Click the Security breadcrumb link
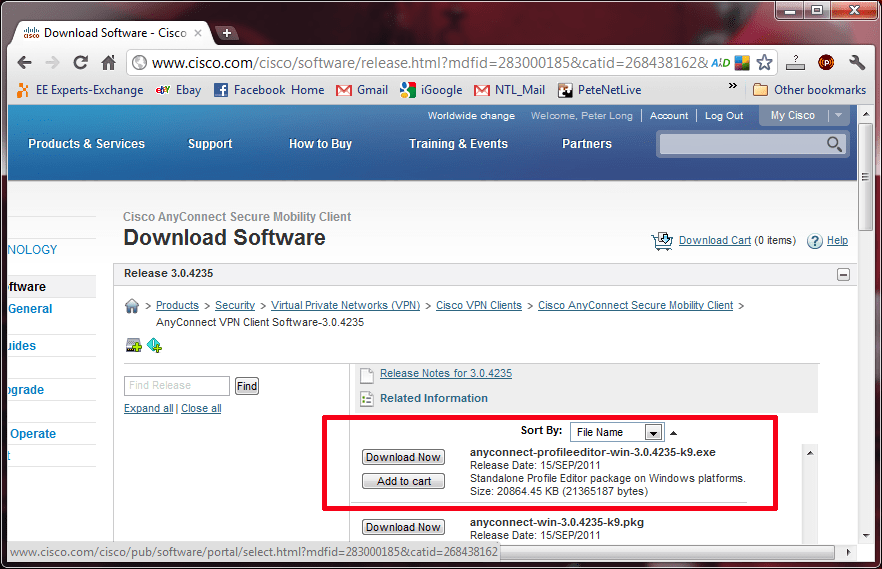This screenshot has height=569, width=882. pos(235,305)
